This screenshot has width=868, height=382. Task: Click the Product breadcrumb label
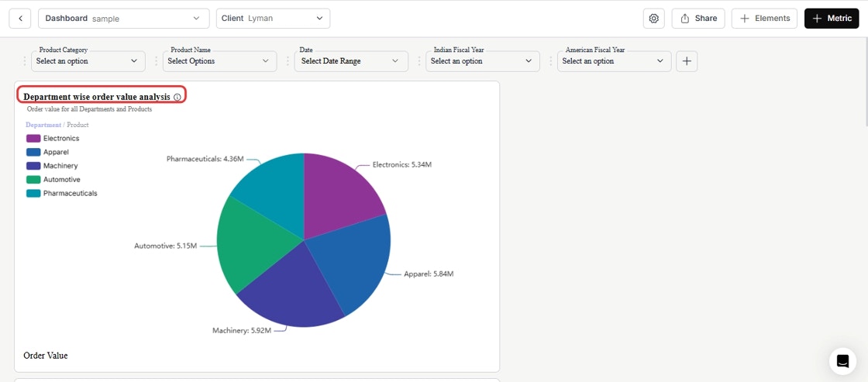(x=77, y=125)
